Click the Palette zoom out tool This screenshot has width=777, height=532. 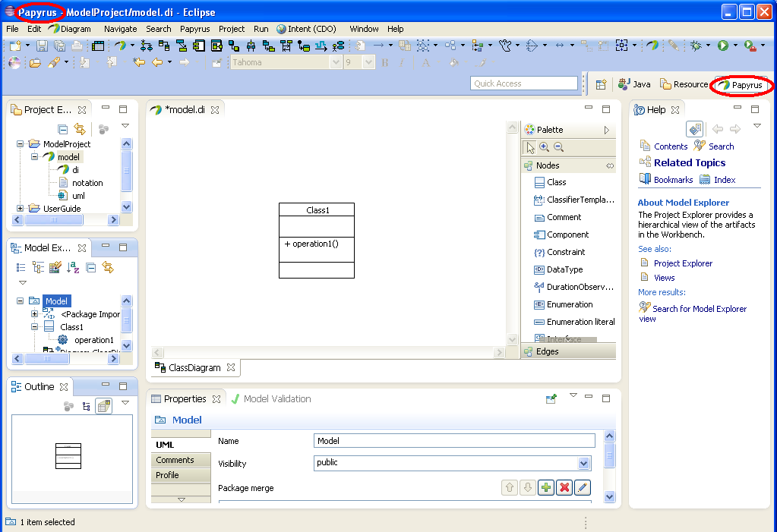point(558,147)
